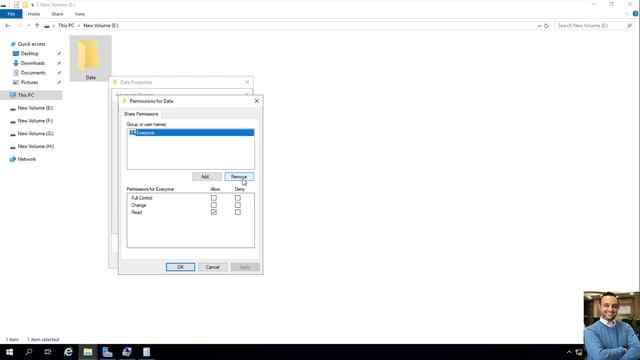640x360 pixels.
Task: Open the Windows Start menu
Action: pyautogui.click(x=9, y=352)
